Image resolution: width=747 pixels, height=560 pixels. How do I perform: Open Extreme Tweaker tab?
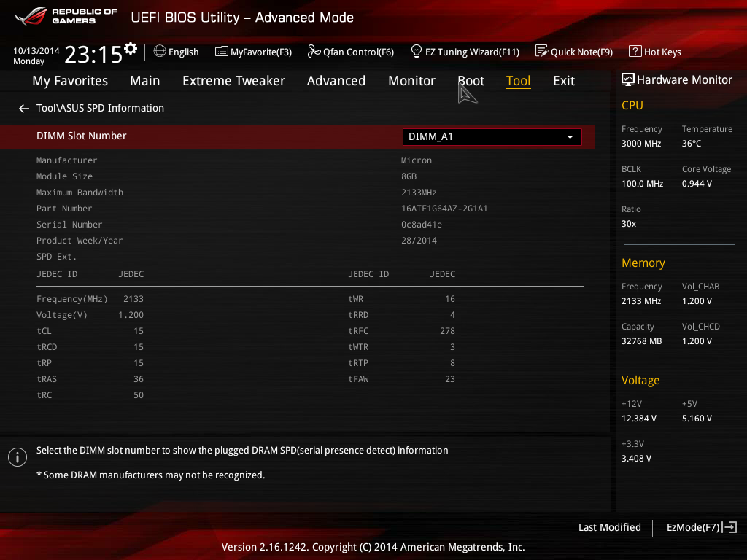coord(233,81)
